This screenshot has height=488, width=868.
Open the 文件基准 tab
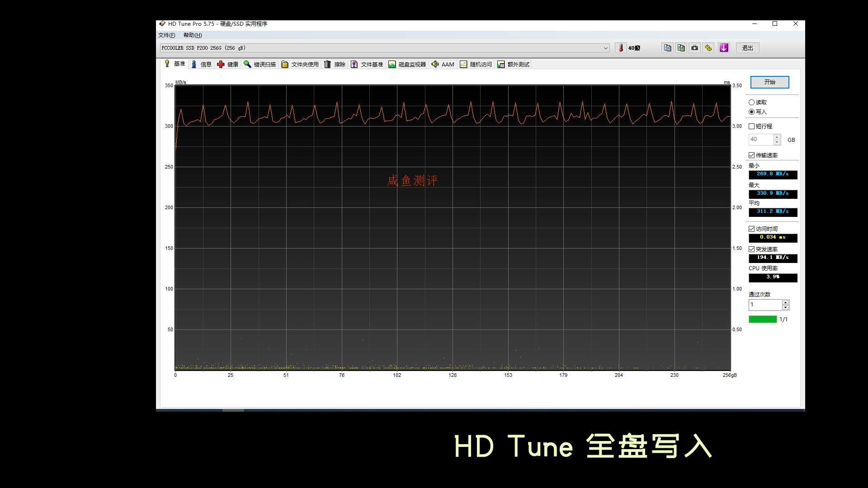click(367, 65)
